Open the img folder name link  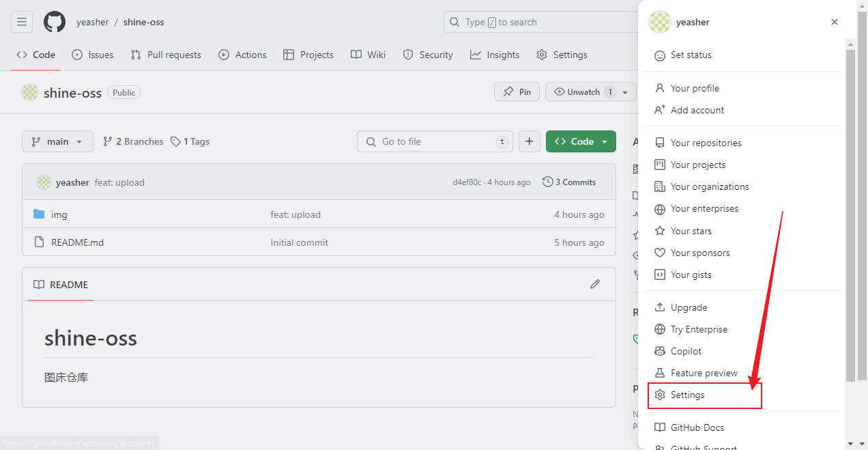coord(59,214)
